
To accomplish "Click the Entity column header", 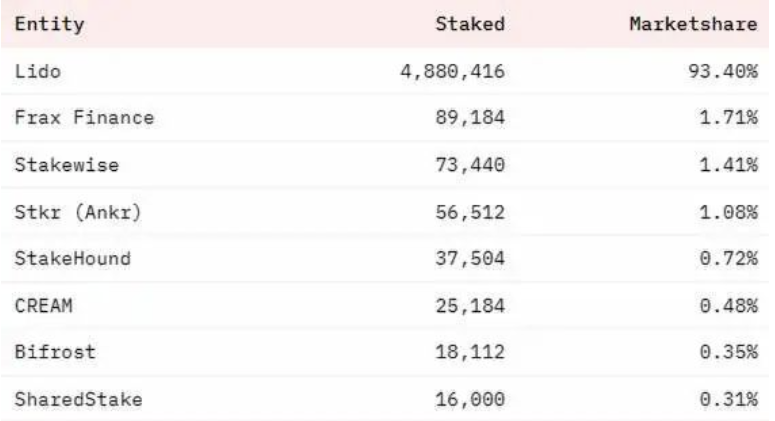I will click(x=49, y=24).
